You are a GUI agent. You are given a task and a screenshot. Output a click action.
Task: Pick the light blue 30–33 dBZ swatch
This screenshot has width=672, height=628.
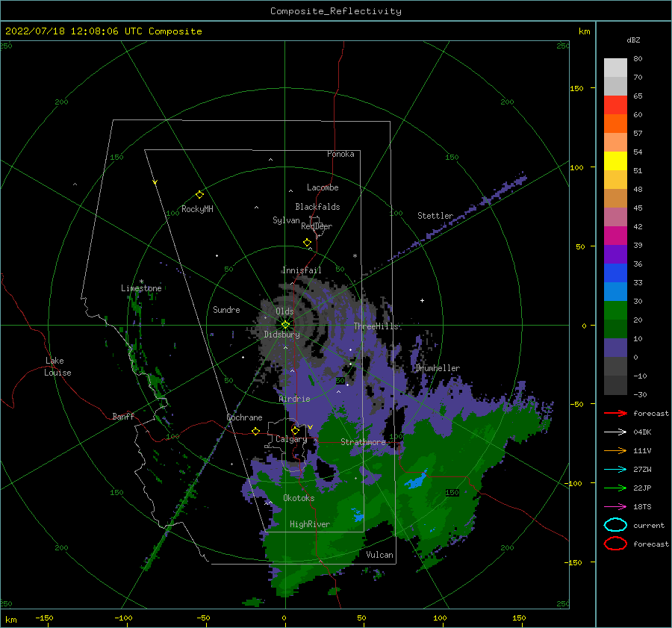tap(615, 292)
